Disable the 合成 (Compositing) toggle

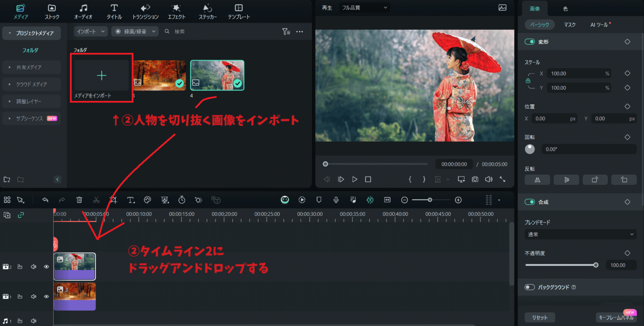pyautogui.click(x=530, y=202)
